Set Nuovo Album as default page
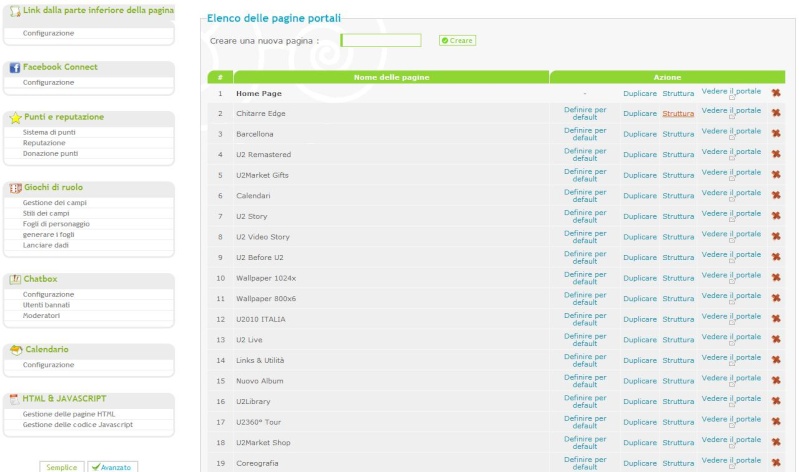799x472 pixels. (585, 381)
